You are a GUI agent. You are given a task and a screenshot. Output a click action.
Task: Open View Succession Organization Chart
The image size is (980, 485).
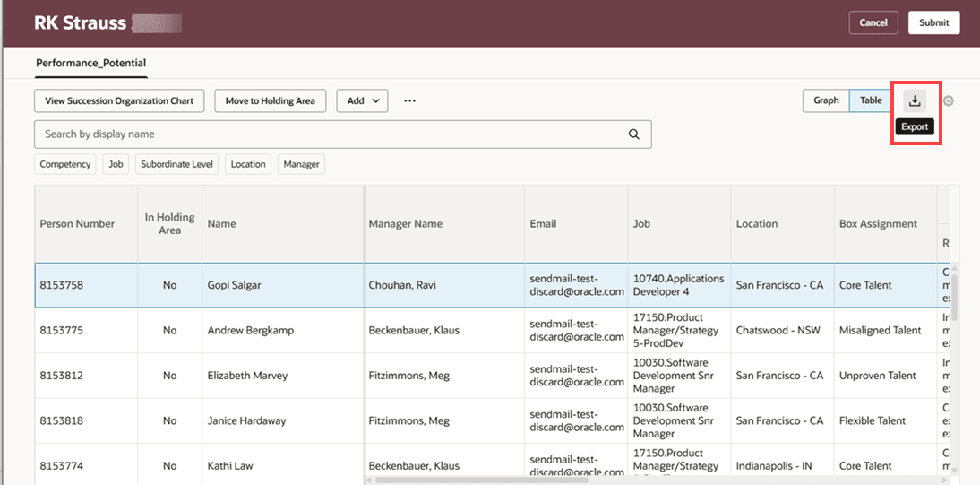point(119,100)
